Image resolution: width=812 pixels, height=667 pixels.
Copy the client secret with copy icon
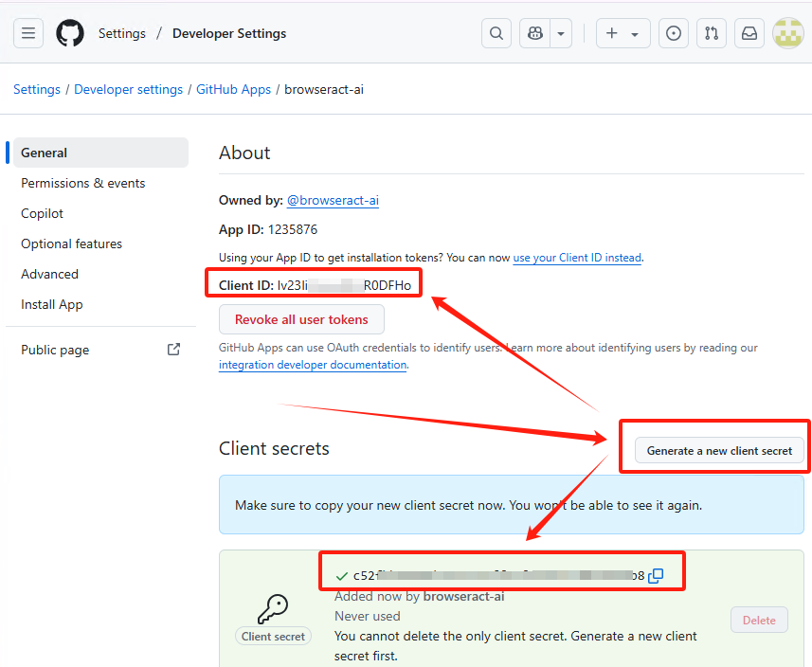tap(656, 575)
